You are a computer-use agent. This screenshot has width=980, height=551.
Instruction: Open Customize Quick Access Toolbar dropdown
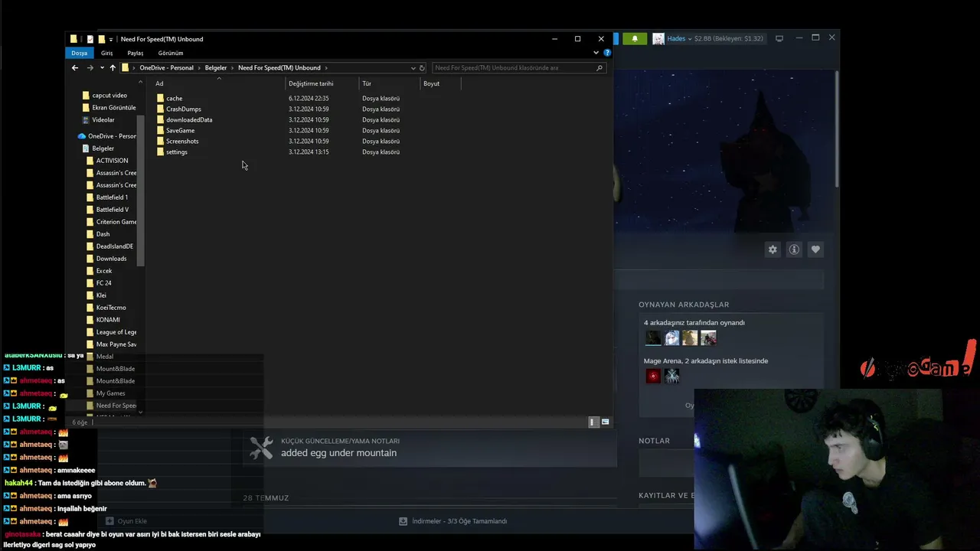pos(111,39)
